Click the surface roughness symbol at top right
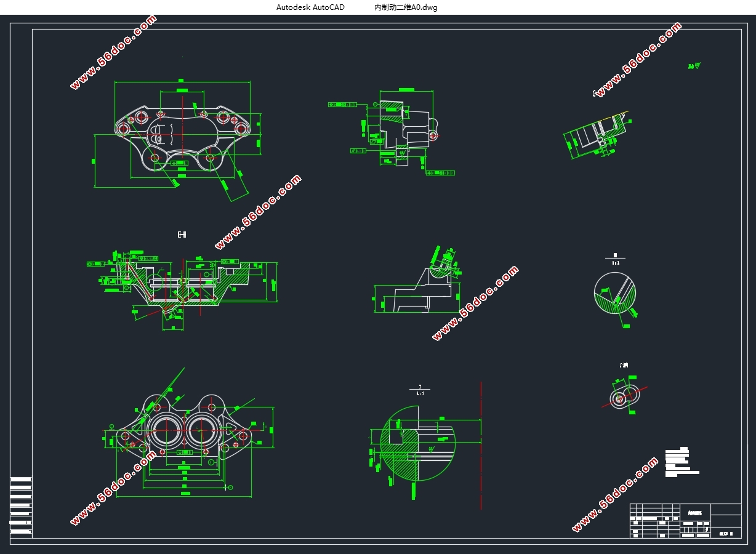Viewport: 756px width, 554px height. 694,65
